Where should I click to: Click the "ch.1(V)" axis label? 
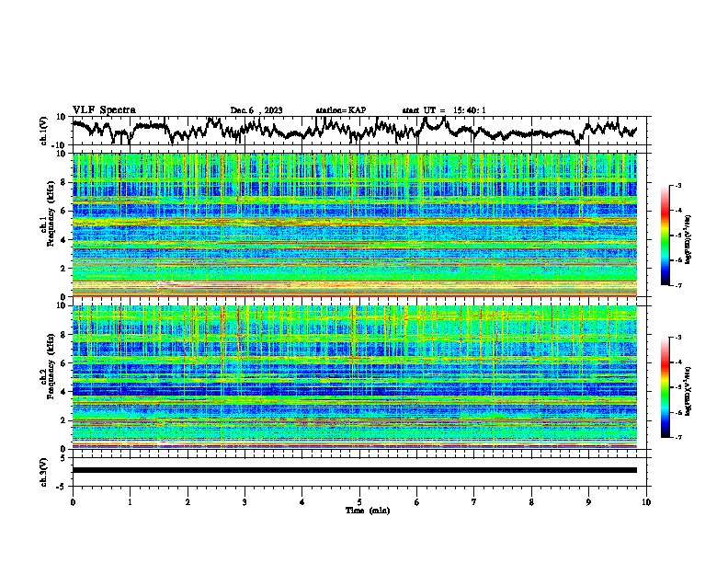[44, 131]
